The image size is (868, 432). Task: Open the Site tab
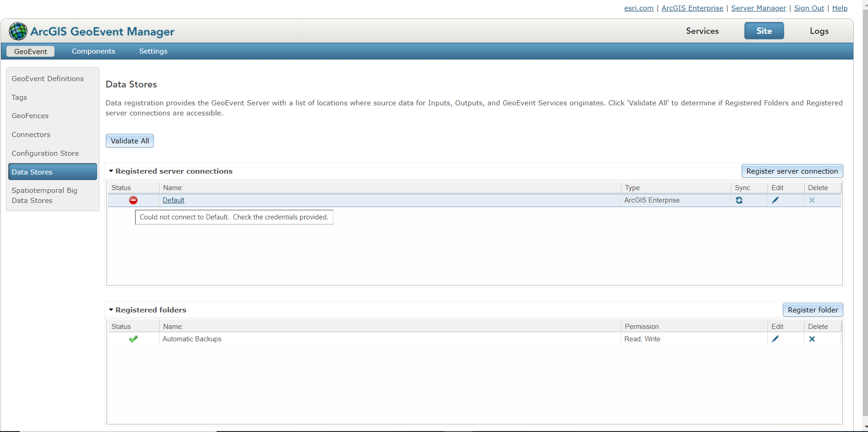pos(764,31)
